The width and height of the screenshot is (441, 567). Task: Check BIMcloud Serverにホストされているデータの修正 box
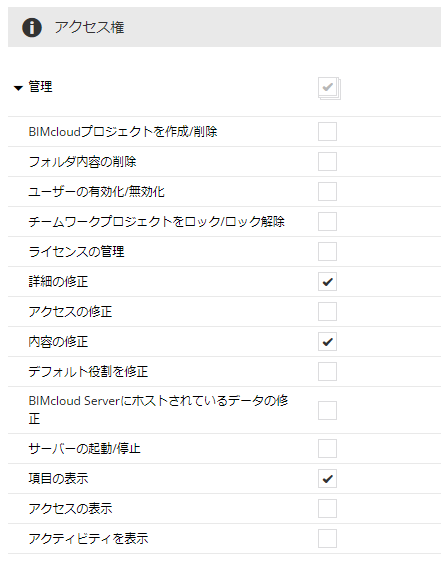coord(327,410)
